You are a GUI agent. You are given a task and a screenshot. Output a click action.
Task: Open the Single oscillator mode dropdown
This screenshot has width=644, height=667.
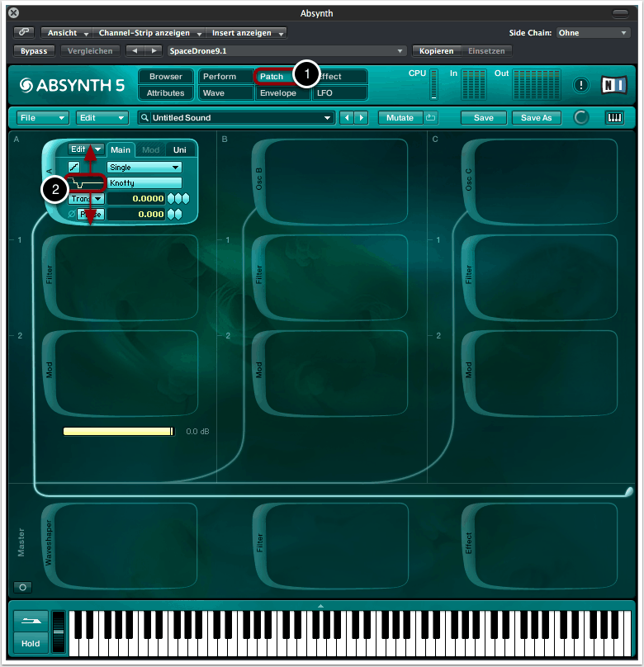click(144, 168)
